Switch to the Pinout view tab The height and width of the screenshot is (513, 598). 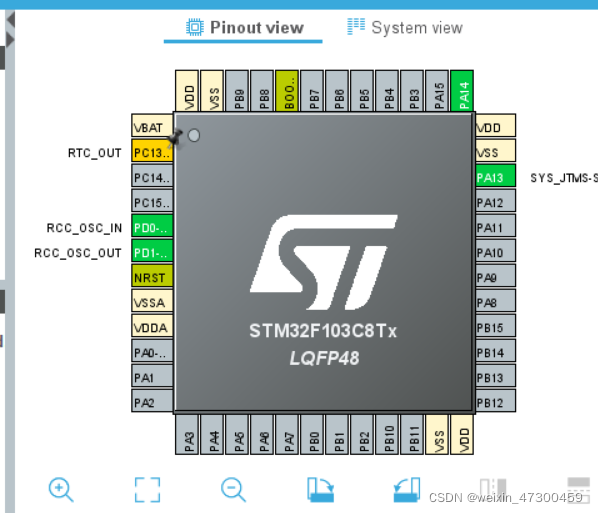point(245,28)
